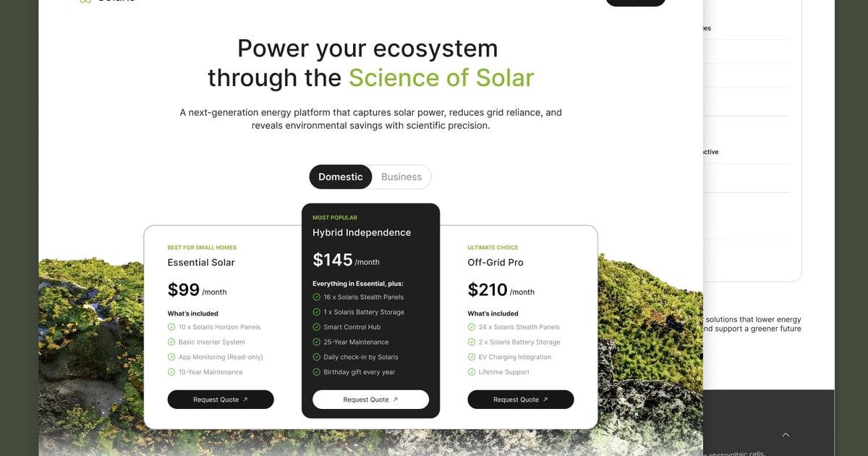Click Request Quote on the Off-Grid Pro plan
868x456 pixels.
pyautogui.click(x=521, y=399)
